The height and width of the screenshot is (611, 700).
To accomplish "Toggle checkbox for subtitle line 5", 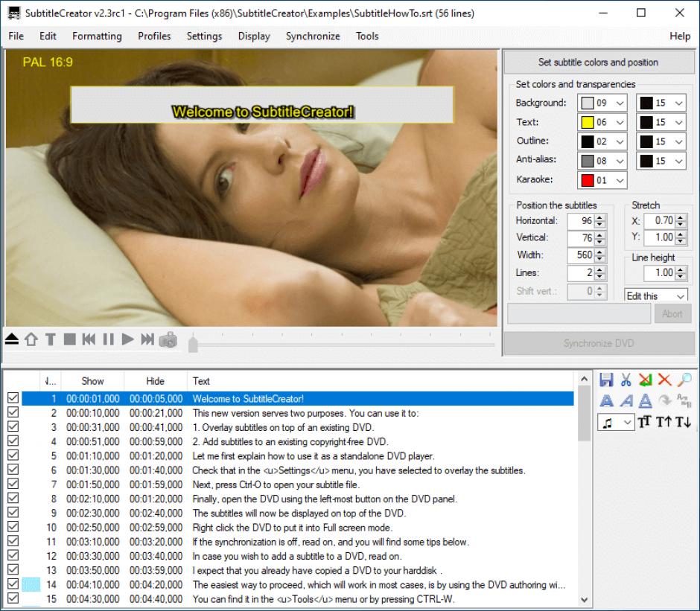I will (13, 455).
